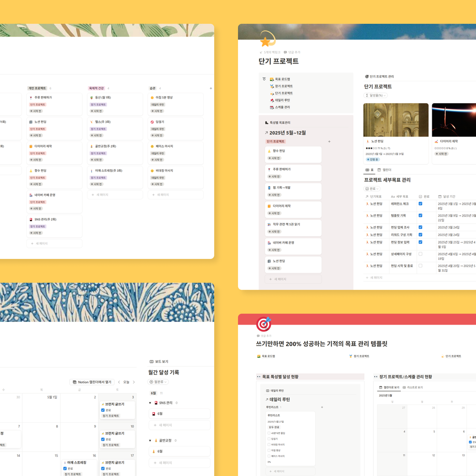Uncheck 완료 checkbox for 레퍼런스 체크 row

coord(420,204)
